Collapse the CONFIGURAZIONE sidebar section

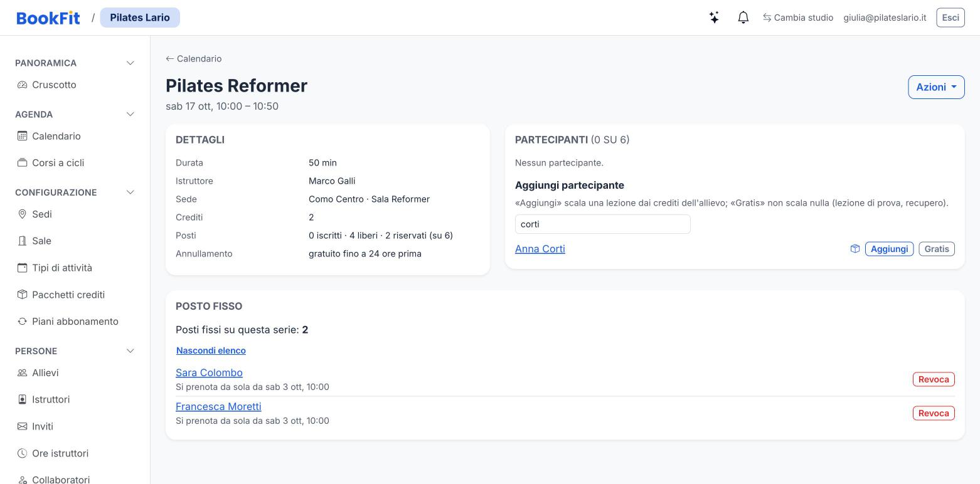coord(130,192)
